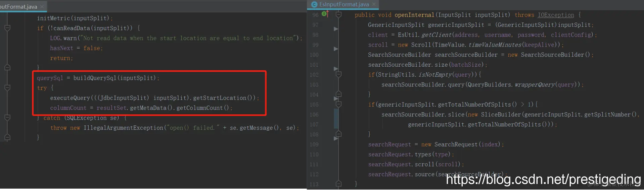Collapse the openInternal method at line 96
644x190 pixels.
[x=338, y=15]
